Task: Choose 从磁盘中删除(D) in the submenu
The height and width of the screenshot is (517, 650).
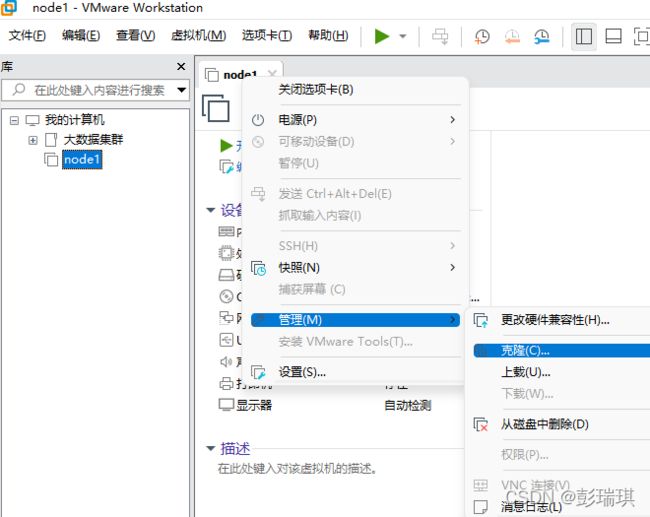Action: click(545, 424)
